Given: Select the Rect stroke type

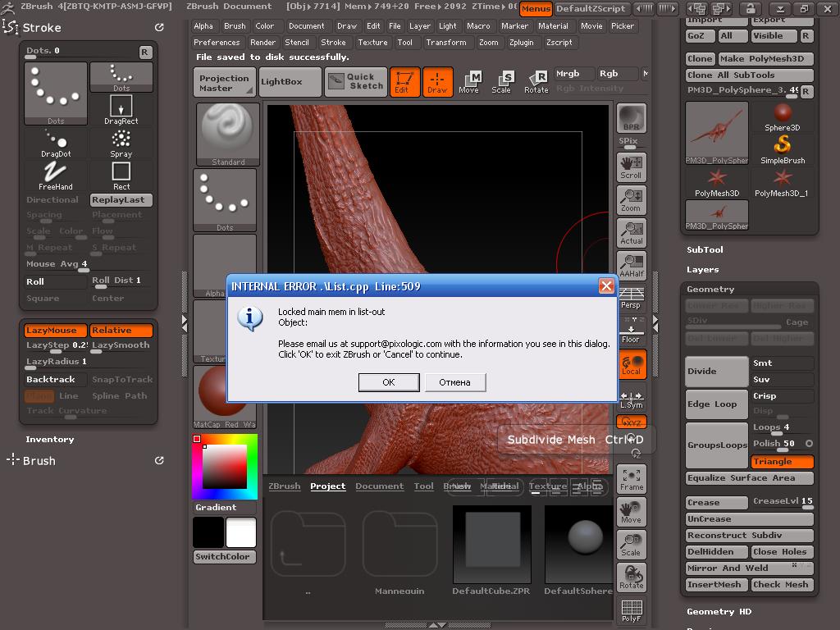Looking at the screenshot, I should tap(121, 176).
